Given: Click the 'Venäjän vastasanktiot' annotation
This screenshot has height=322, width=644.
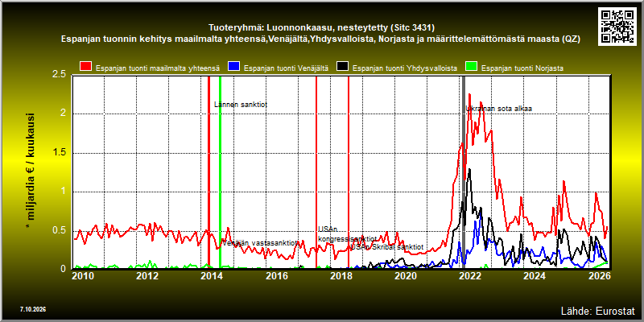Looking at the screenshot, I should click(x=259, y=243).
